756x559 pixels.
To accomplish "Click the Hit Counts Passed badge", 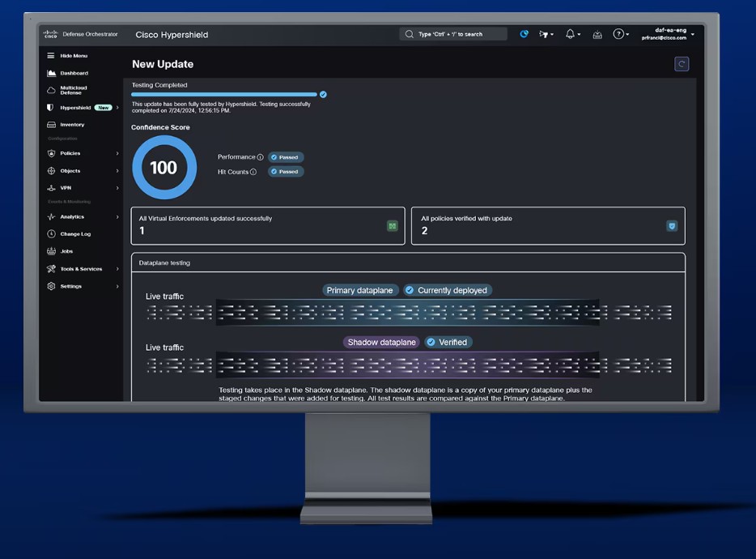I will click(286, 172).
